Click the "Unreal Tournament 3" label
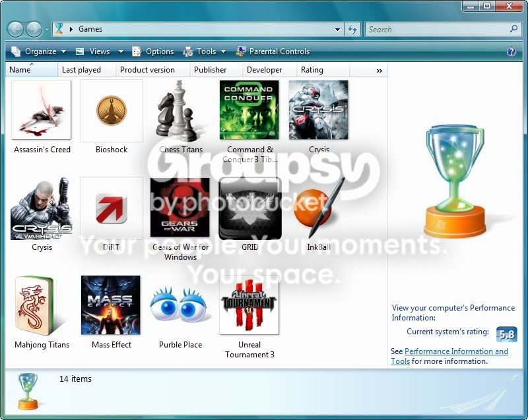Viewport: 528px width, 420px height. click(x=249, y=349)
